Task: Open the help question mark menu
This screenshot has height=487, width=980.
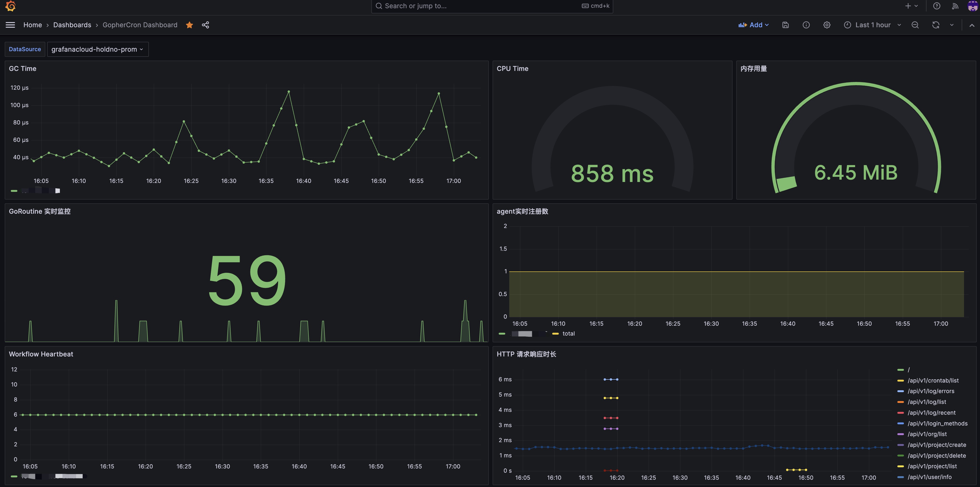Action: (x=937, y=6)
